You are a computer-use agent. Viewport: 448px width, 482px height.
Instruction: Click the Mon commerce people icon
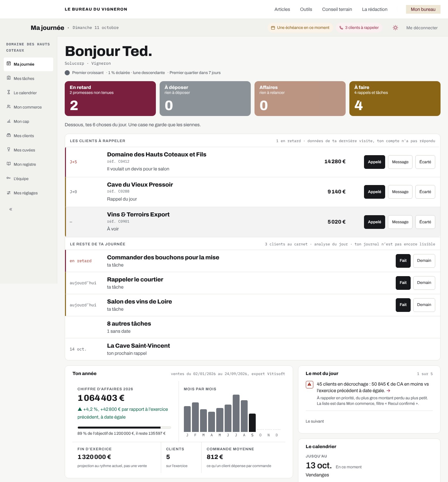[x=9, y=106]
